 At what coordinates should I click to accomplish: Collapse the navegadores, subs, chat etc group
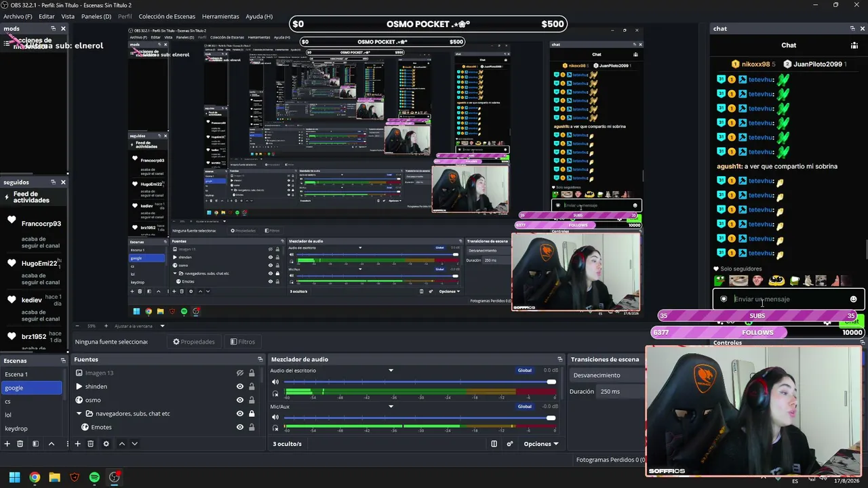(79, 413)
